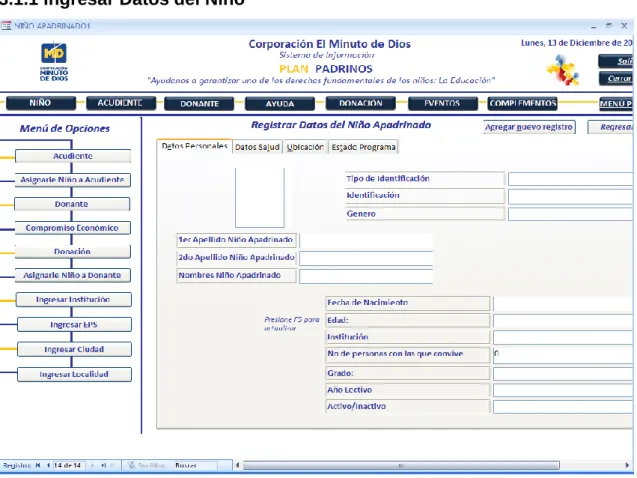Screen dimensions: 637x478
Task: Switch to Datos Salud tab
Action: click(x=257, y=147)
